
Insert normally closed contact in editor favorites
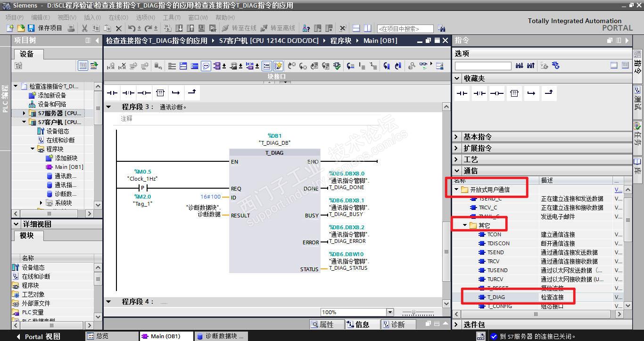[x=128, y=93]
